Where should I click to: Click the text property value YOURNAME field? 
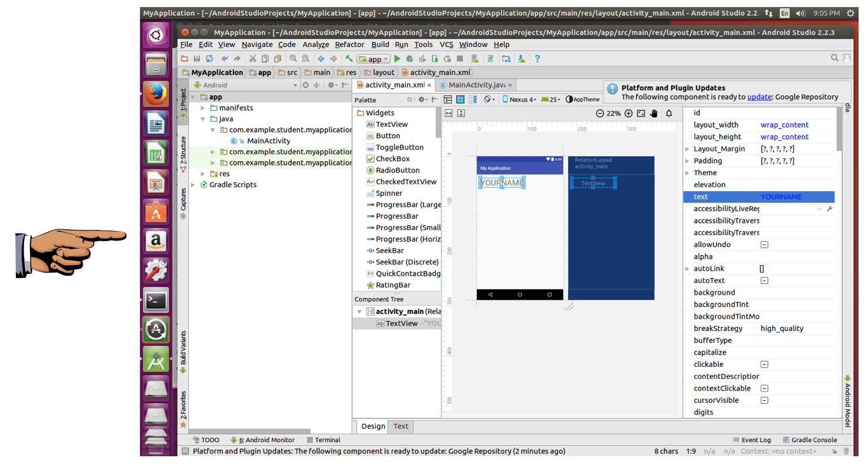coord(781,197)
